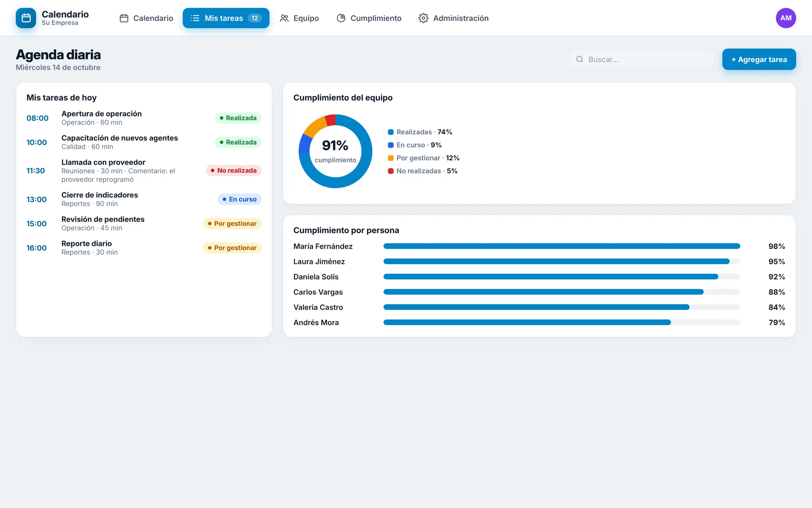The height and width of the screenshot is (508, 812).
Task: Select the En curso legend swatch
Action: [391, 145]
